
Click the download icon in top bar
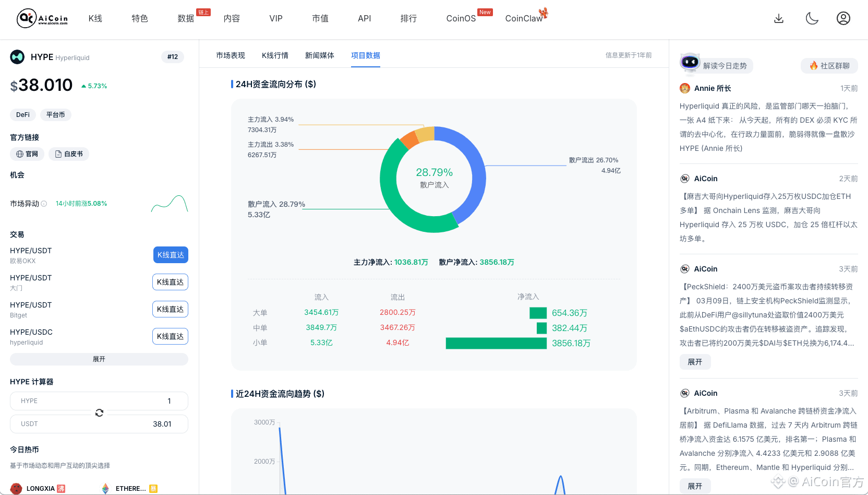click(x=779, y=18)
